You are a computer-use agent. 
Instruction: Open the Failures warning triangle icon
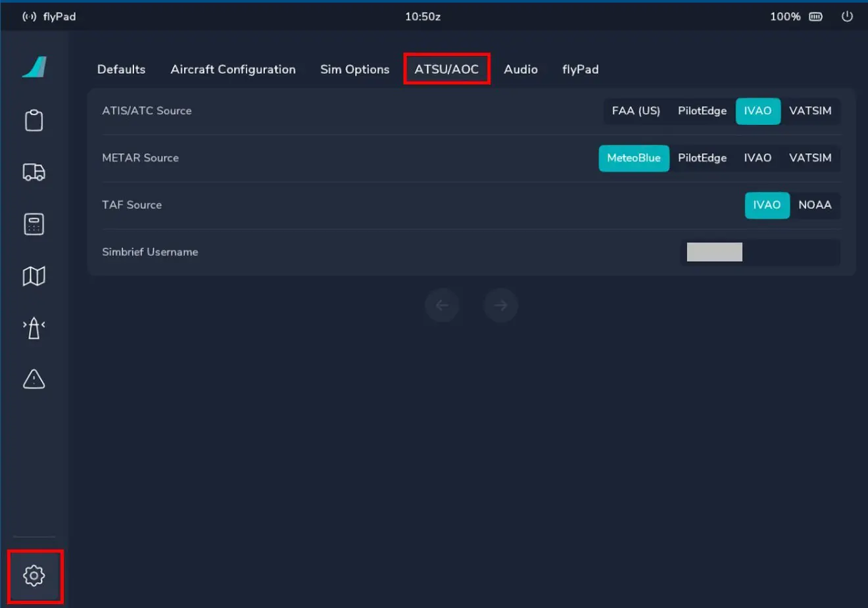[34, 379]
